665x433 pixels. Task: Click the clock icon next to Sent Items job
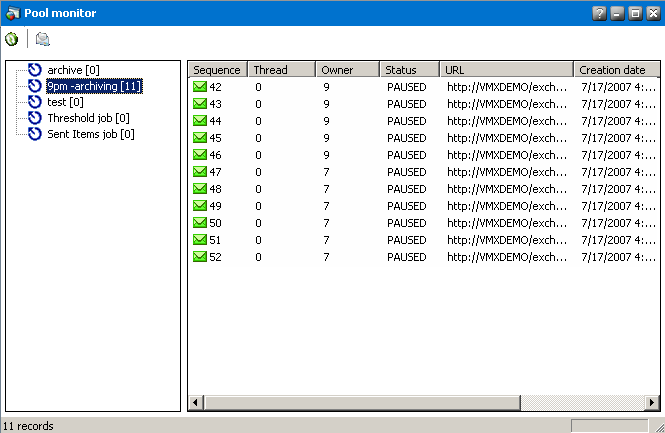(35, 134)
